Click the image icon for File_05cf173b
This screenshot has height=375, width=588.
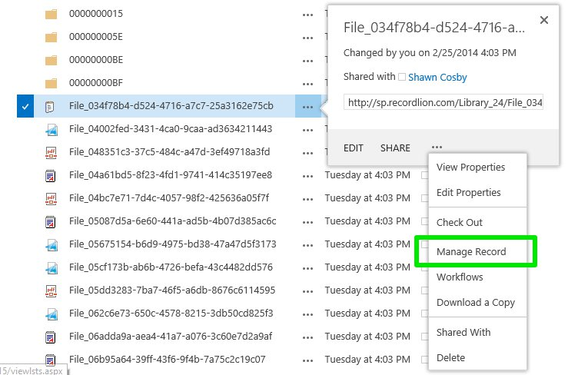tap(51, 267)
